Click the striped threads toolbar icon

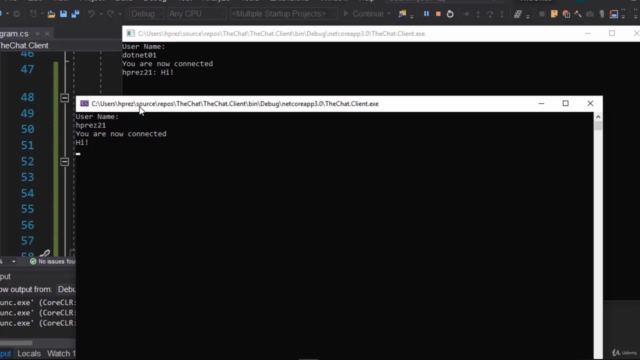click(518, 14)
